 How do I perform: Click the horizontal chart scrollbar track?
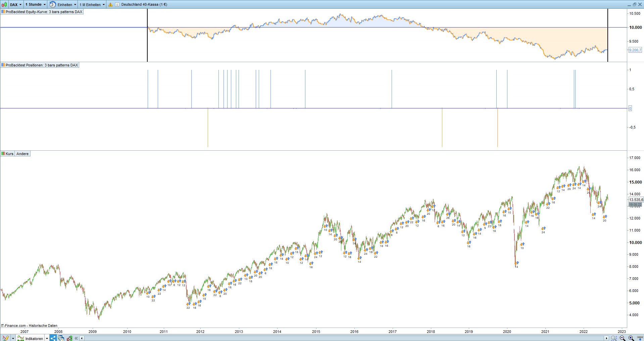point(344,338)
